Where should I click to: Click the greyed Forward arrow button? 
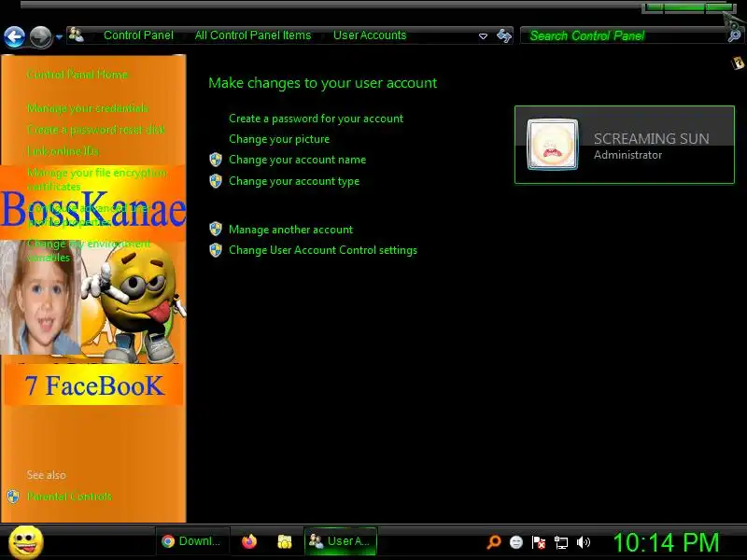tap(41, 36)
